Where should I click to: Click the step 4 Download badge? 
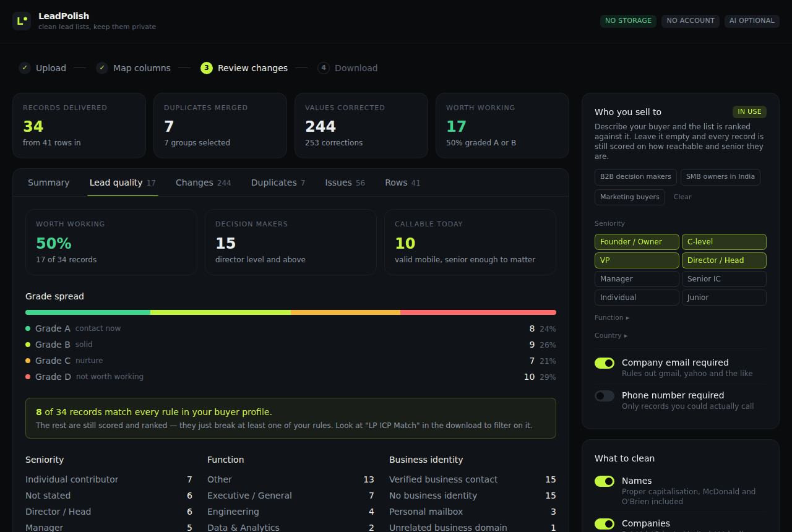coord(324,68)
